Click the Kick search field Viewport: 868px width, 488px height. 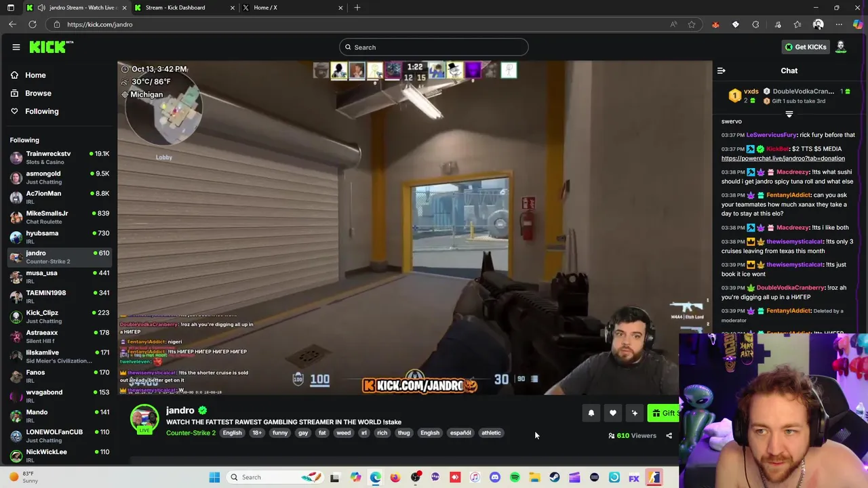pyautogui.click(x=434, y=47)
